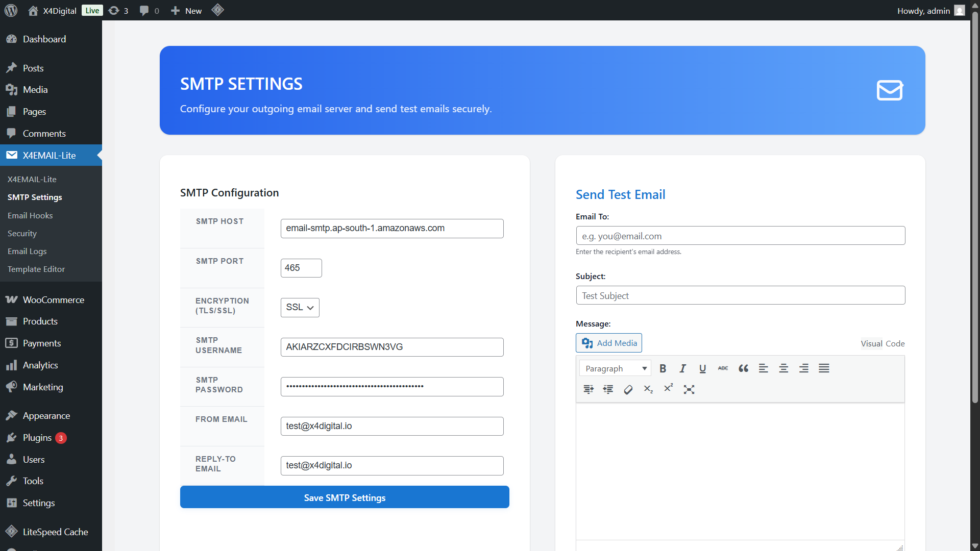Apply italic formatting in editor toolbar
This screenshot has height=551, width=980.
[682, 368]
